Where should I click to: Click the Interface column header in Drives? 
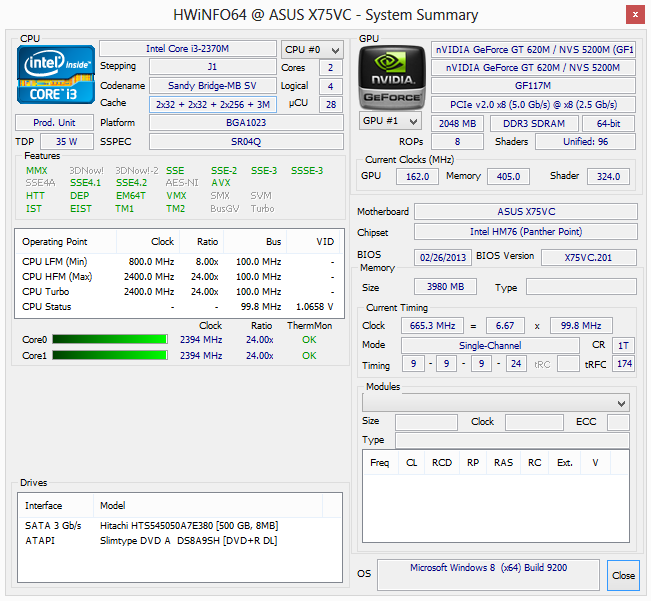tap(56, 505)
